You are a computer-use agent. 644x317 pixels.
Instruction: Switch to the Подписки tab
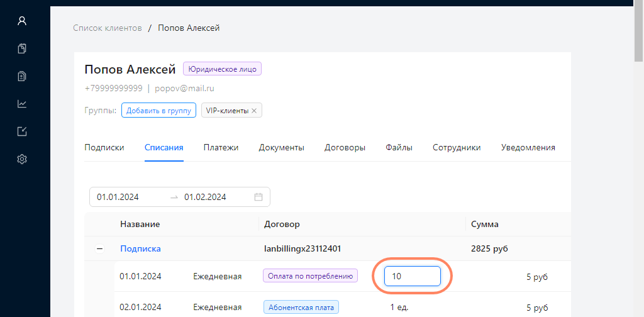104,148
